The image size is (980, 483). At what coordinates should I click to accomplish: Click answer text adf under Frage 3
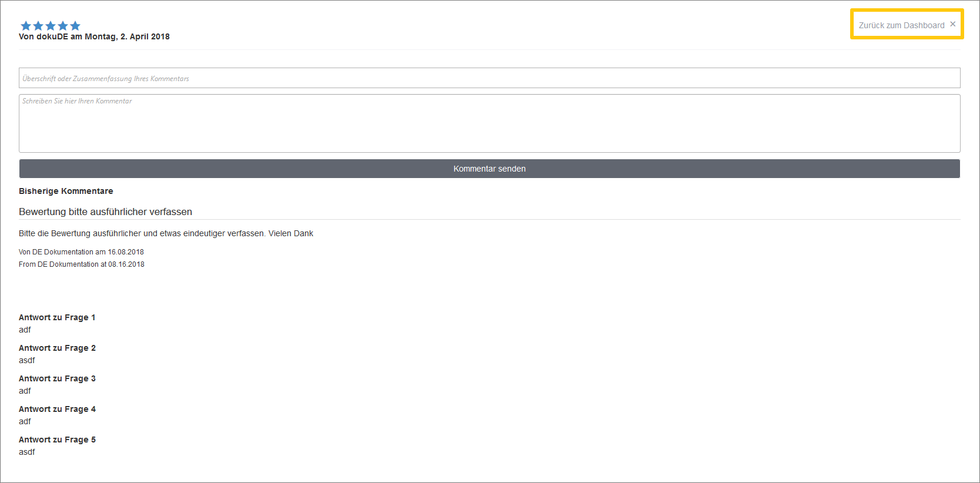point(25,391)
